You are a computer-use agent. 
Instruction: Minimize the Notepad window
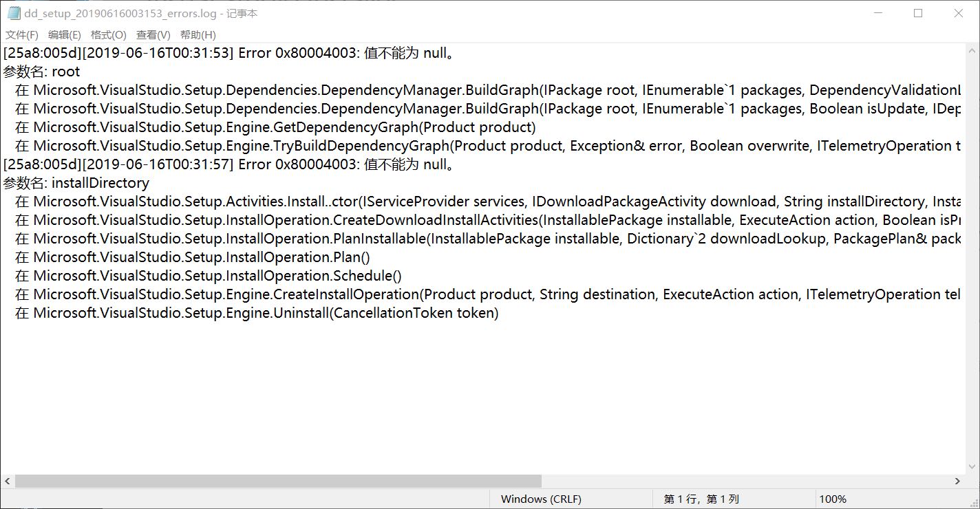click(x=877, y=13)
